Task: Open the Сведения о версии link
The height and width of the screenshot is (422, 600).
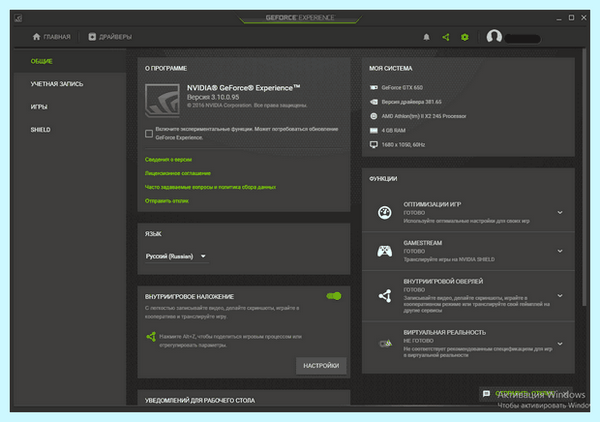Action: (168, 160)
